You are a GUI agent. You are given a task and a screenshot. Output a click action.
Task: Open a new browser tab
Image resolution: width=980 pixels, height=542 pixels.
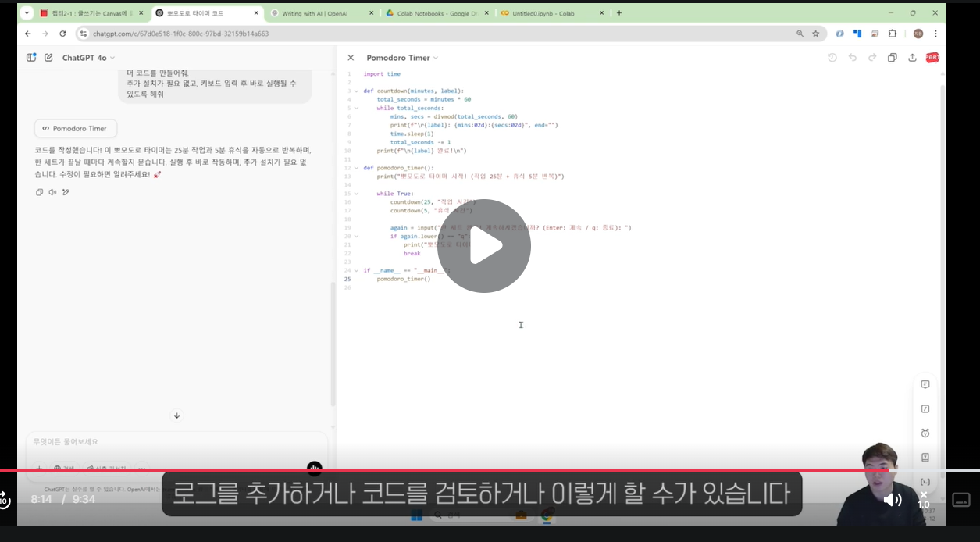619,13
